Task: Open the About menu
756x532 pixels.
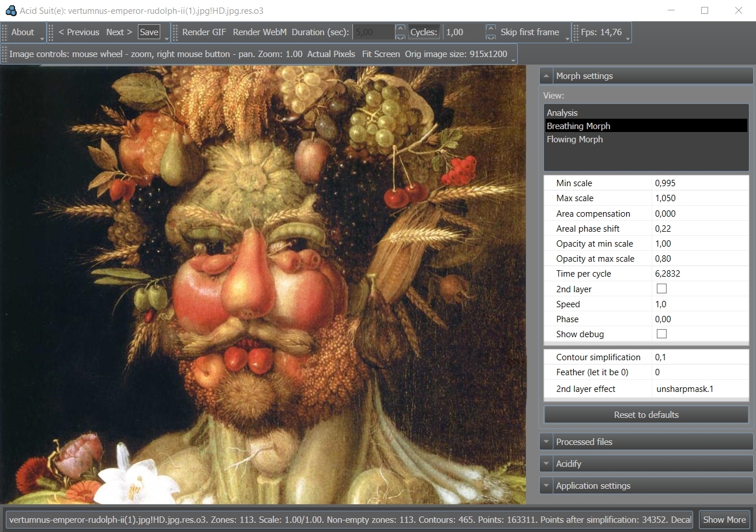Action: 23,32
